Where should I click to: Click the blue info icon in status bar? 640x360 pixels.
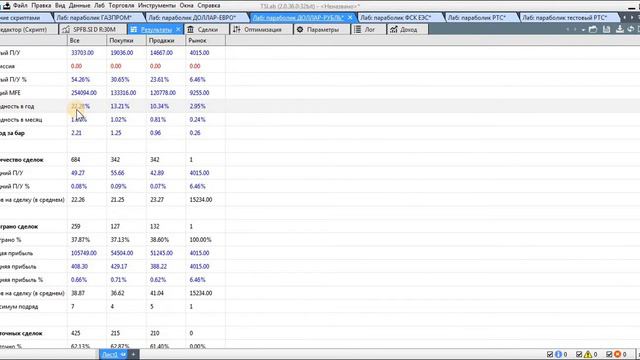[558, 354]
